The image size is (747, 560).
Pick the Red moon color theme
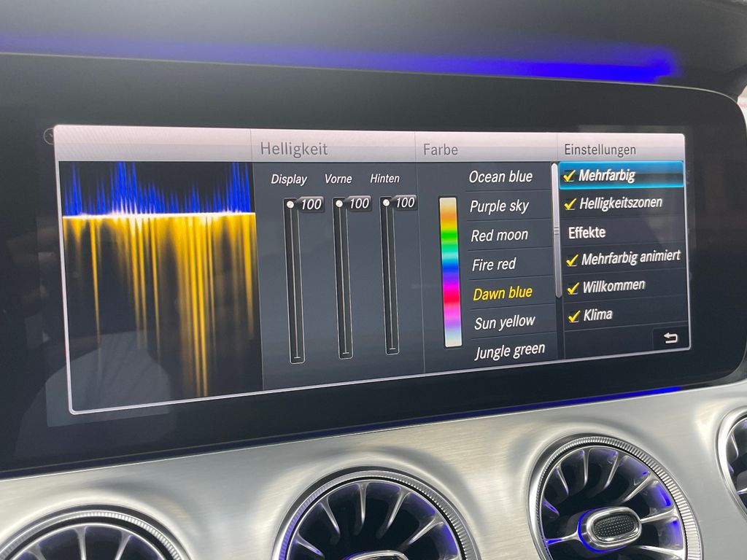tap(499, 236)
